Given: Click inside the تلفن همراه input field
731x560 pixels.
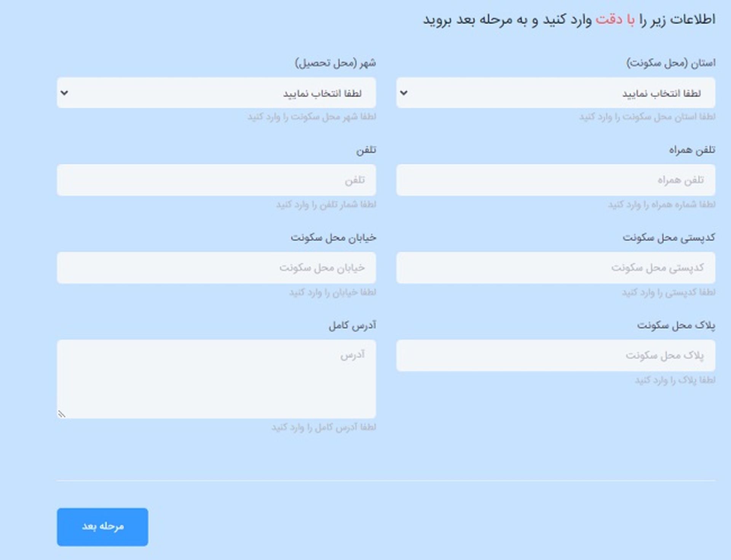Looking at the screenshot, I should coord(556,180).
